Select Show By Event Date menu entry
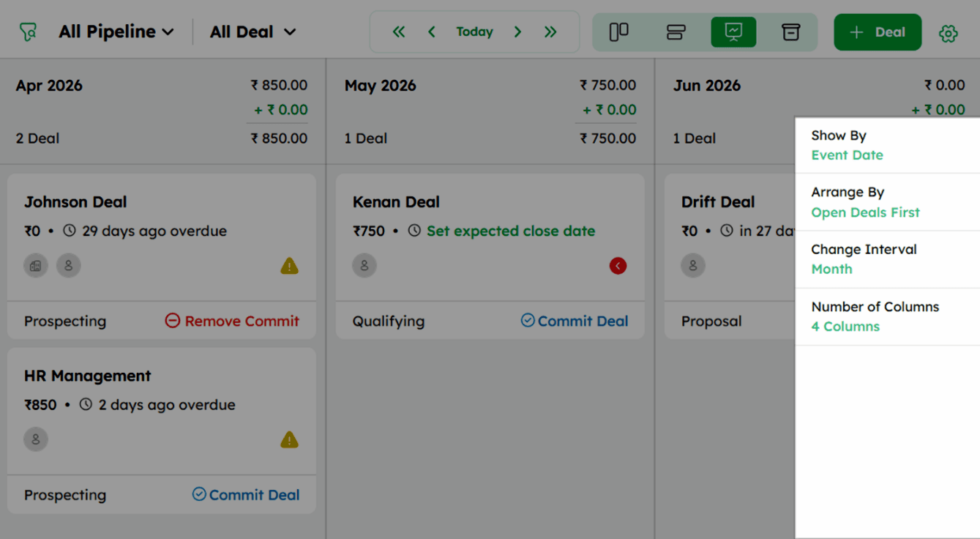The image size is (980, 539). [887, 145]
